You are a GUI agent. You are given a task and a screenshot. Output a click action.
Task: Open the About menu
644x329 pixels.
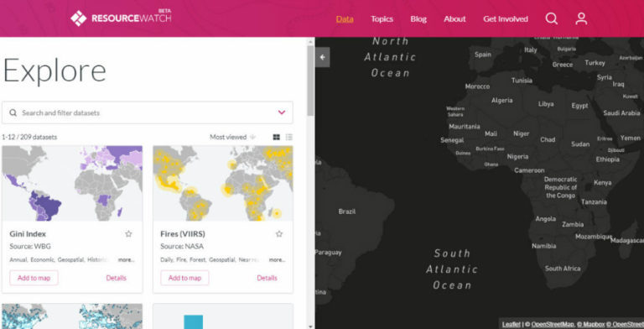(454, 19)
